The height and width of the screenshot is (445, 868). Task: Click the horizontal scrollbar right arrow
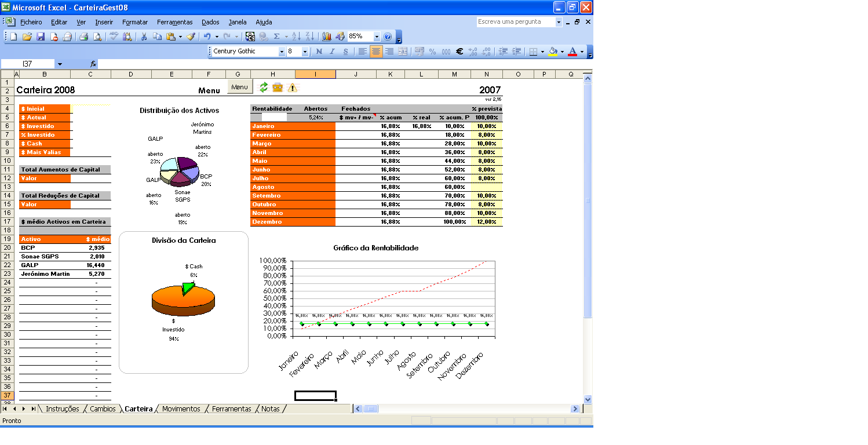point(575,408)
